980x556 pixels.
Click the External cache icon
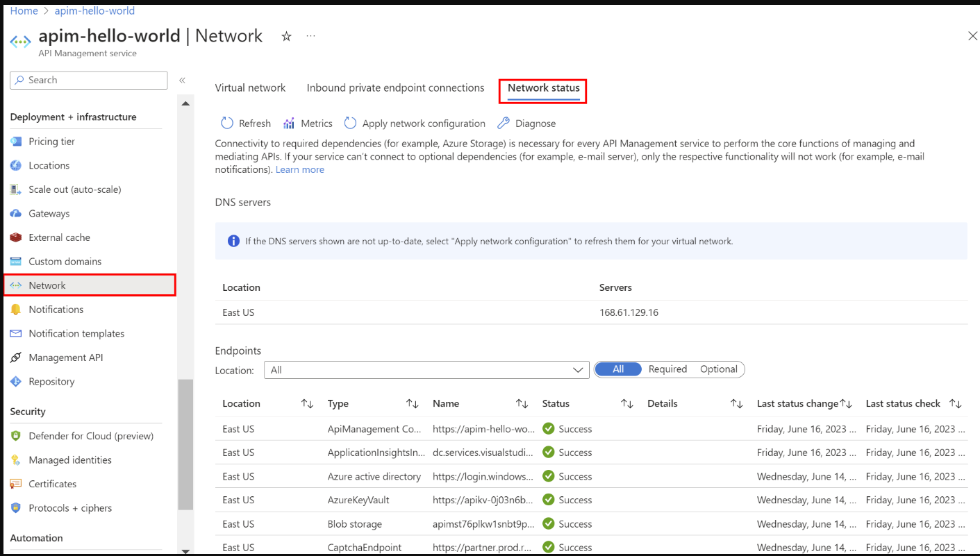coord(16,237)
